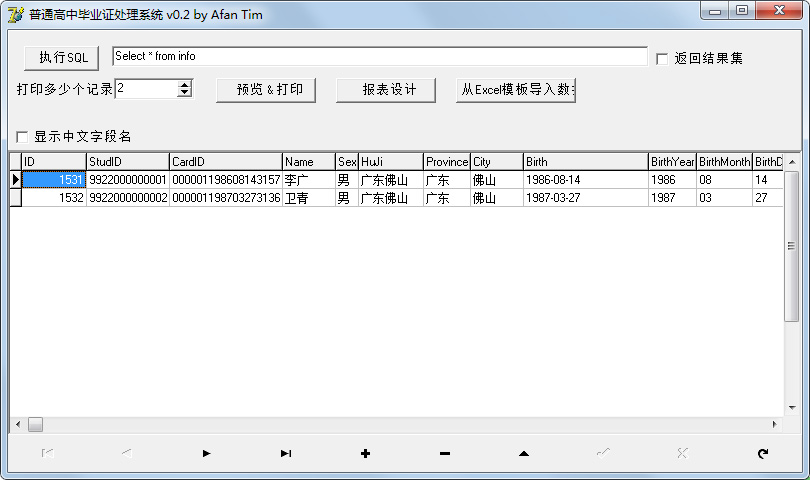Click the ID column header

pos(54,162)
